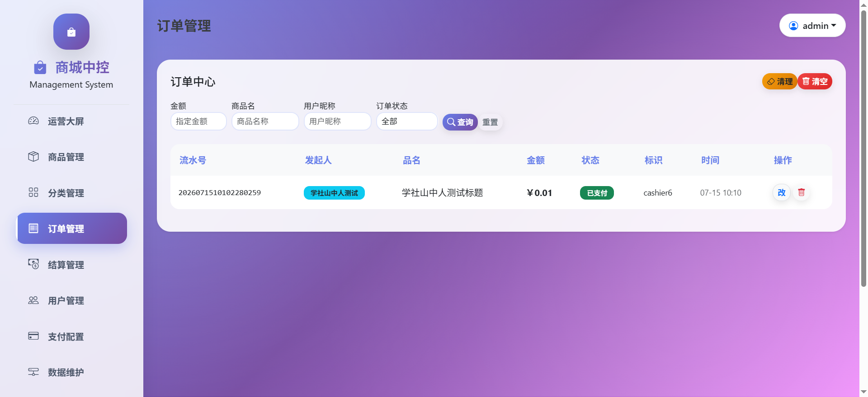Viewport: 868px width, 397px height.
Task: Click the 已支付 status badge
Action: [597, 193]
